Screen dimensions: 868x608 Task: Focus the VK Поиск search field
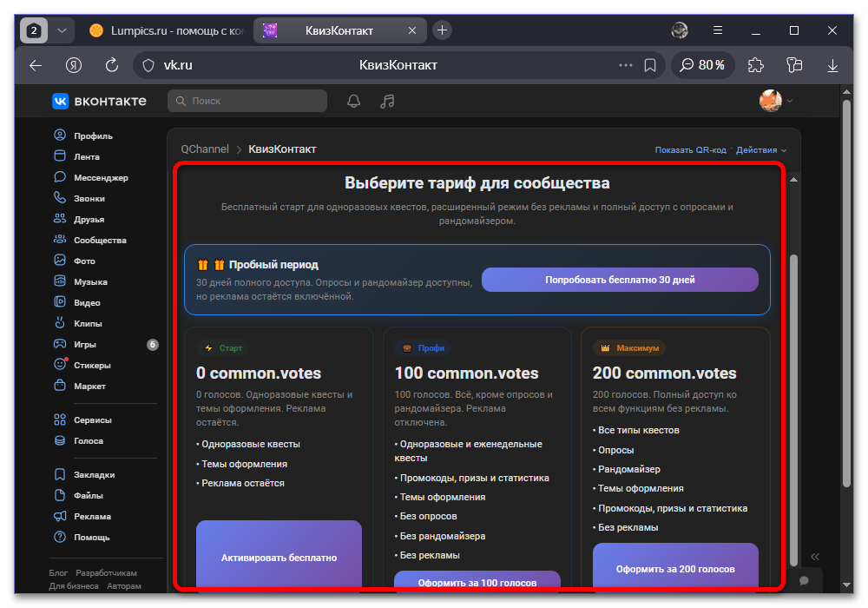tap(247, 101)
